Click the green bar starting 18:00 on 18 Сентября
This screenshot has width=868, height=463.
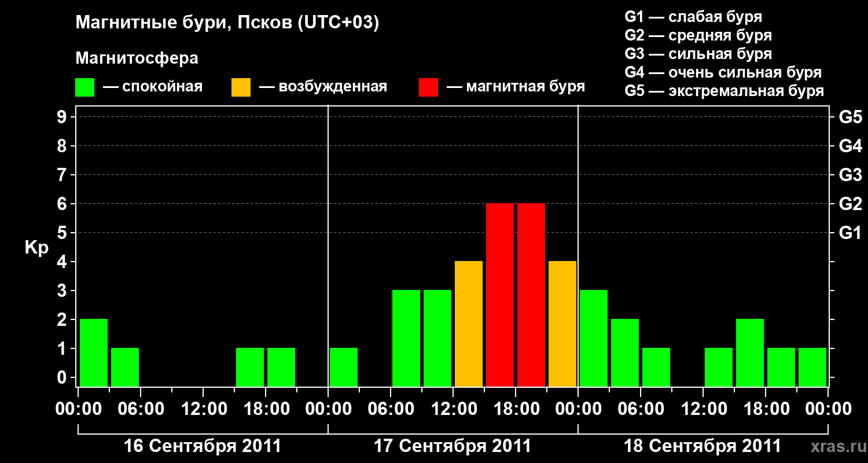point(781,368)
